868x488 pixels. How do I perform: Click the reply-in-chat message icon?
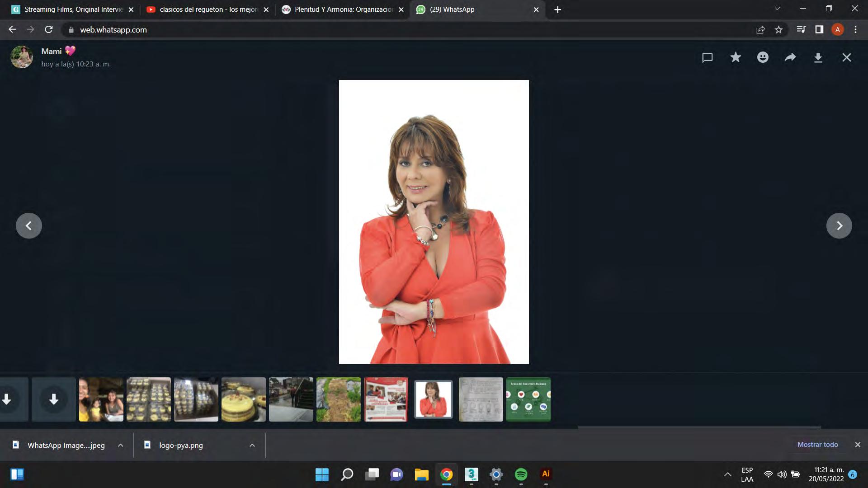(x=708, y=57)
